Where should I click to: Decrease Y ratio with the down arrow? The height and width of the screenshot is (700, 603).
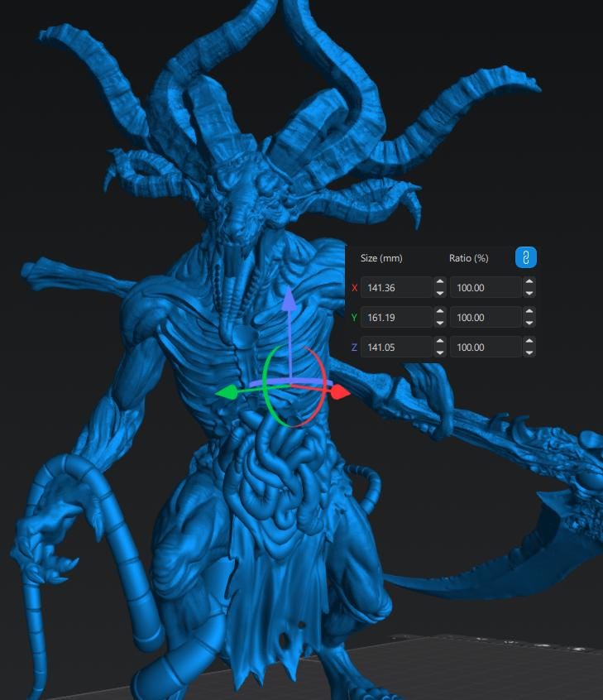click(529, 323)
